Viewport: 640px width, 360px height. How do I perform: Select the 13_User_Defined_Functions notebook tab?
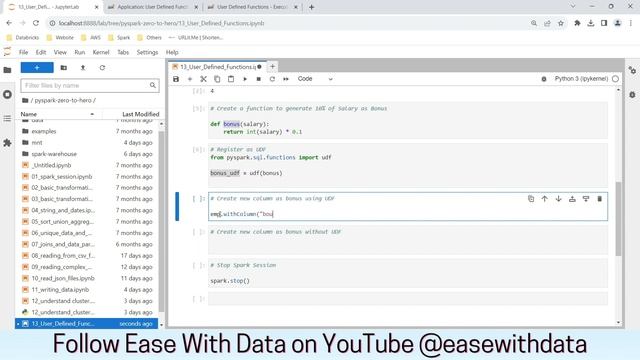click(217, 67)
